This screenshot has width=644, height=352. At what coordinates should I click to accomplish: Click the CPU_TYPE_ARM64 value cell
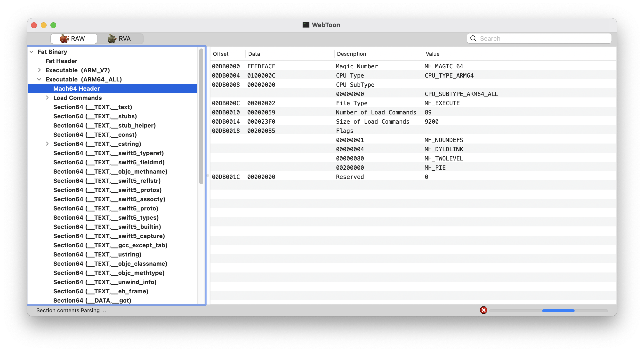[x=449, y=75]
